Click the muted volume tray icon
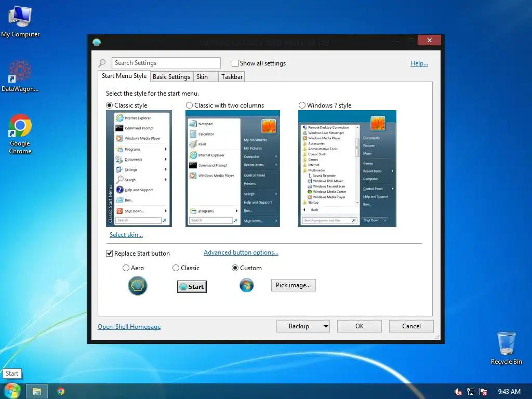 [458, 392]
